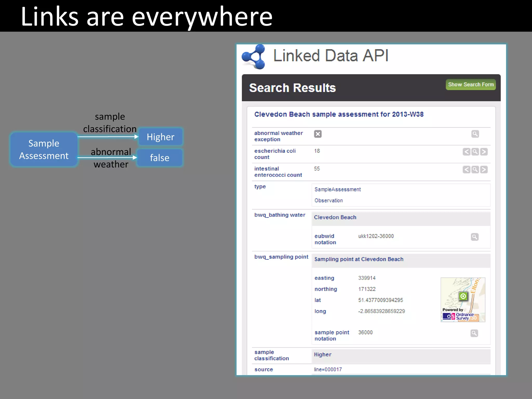The height and width of the screenshot is (399, 532).
Task: Click the type property label
Action: 260,187
